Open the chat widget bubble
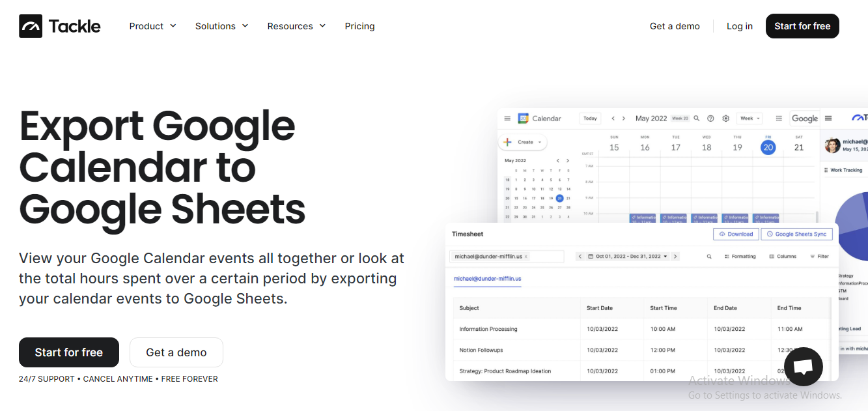 pos(803,366)
